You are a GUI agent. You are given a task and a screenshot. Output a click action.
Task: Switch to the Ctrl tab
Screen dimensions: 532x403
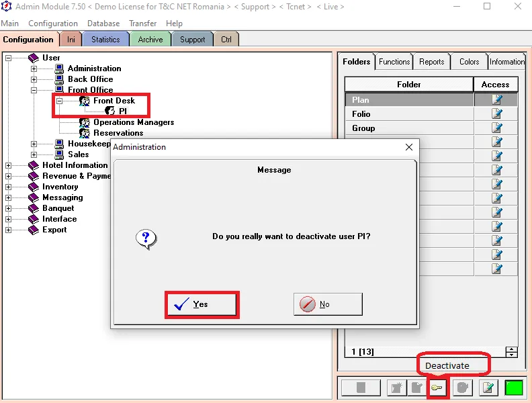pos(226,40)
